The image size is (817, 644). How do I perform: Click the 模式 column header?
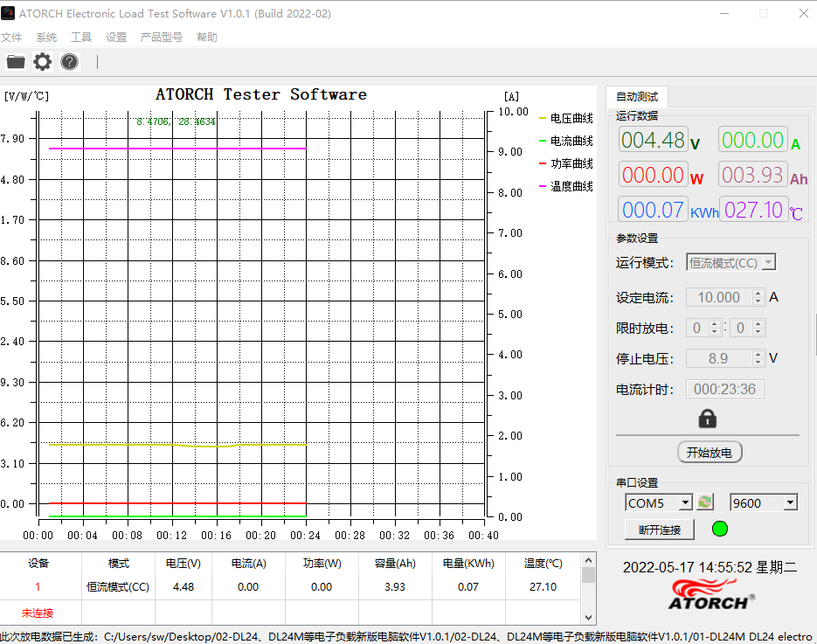118,564
